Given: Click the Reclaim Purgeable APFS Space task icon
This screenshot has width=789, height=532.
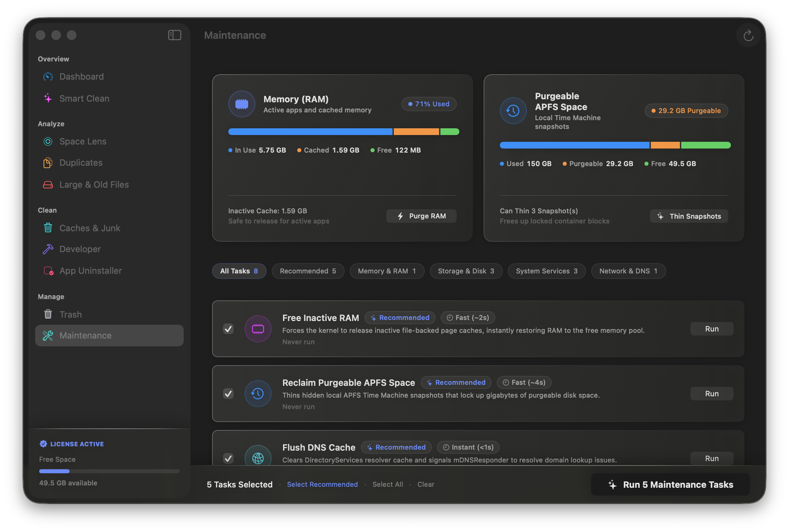Looking at the screenshot, I should coord(258,394).
